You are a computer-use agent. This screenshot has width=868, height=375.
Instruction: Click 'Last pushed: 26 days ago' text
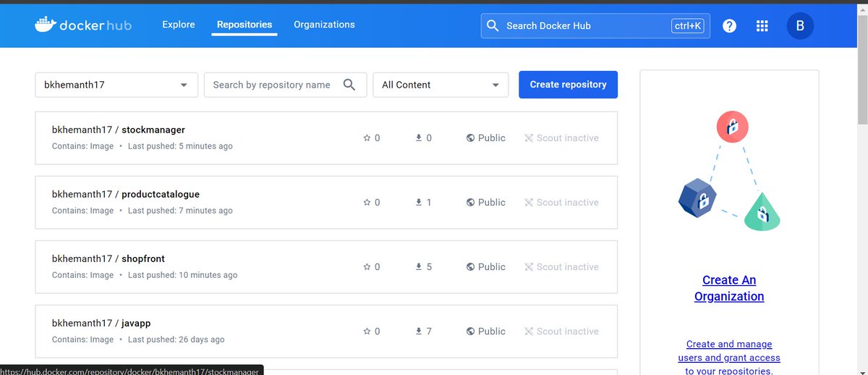176,340
